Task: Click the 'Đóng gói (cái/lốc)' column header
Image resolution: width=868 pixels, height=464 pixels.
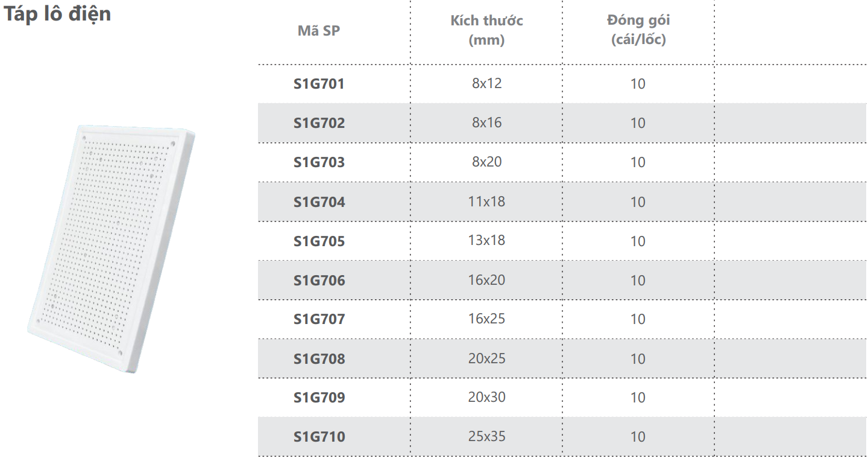Action: 638,30
